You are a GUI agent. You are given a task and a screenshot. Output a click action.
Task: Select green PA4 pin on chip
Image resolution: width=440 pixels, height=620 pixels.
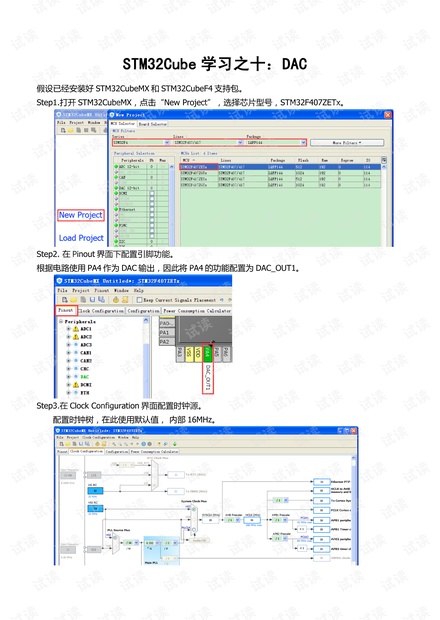click(x=207, y=353)
